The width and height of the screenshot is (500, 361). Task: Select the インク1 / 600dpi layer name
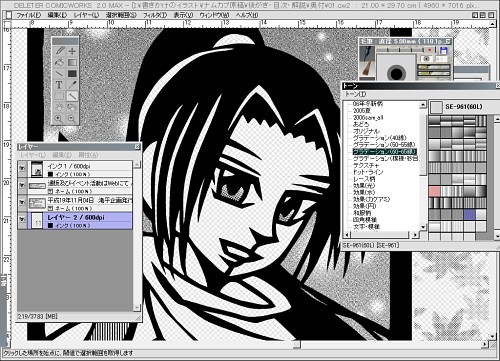[x=69, y=166]
